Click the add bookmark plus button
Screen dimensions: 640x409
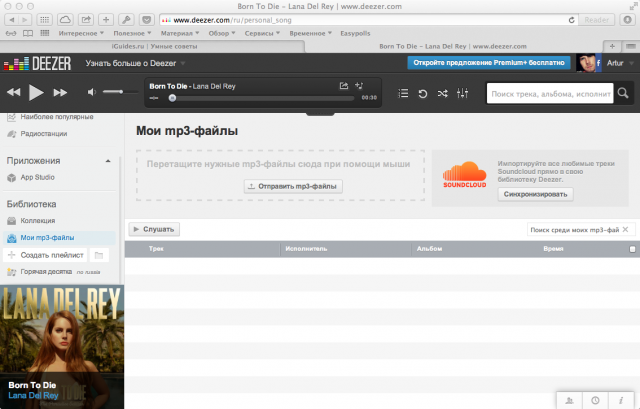pos(106,20)
